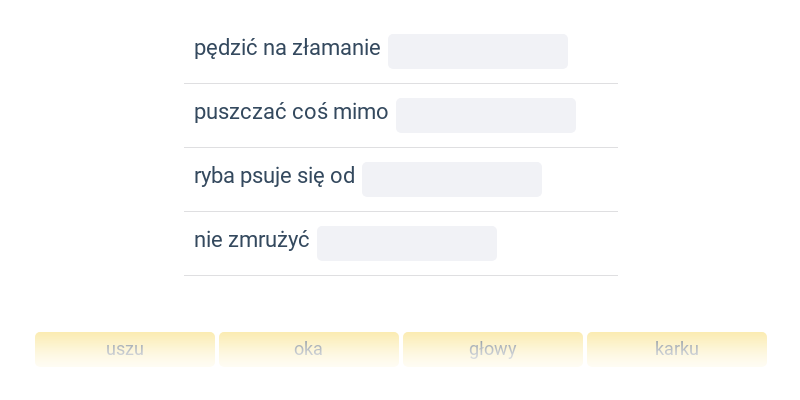The width and height of the screenshot is (800, 400).
Task: Focus the gray answer box in second sentence
Action: (486, 115)
